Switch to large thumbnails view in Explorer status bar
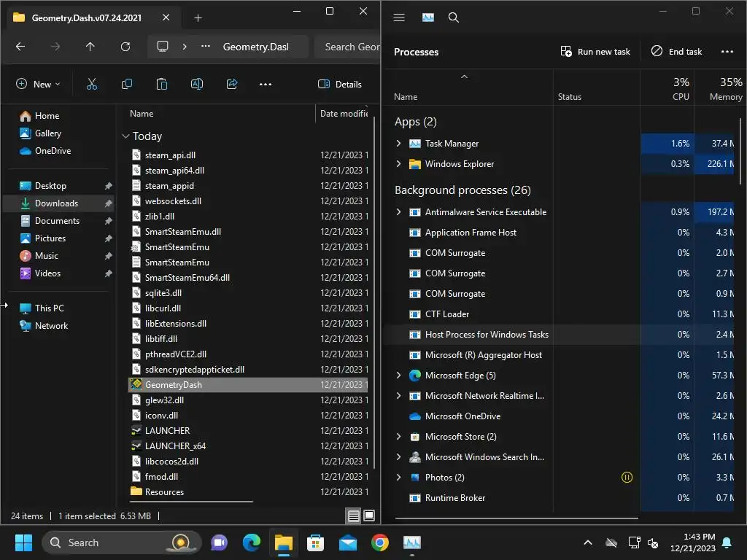 (x=369, y=516)
